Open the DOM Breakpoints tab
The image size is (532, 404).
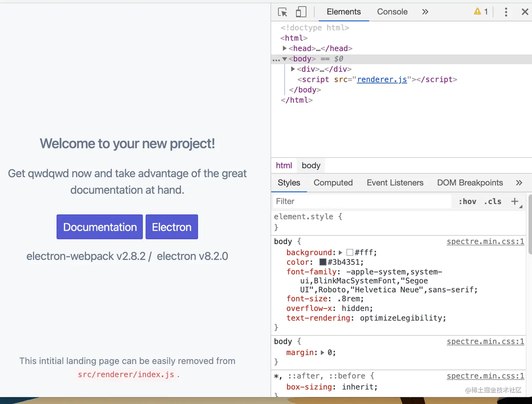(x=470, y=183)
